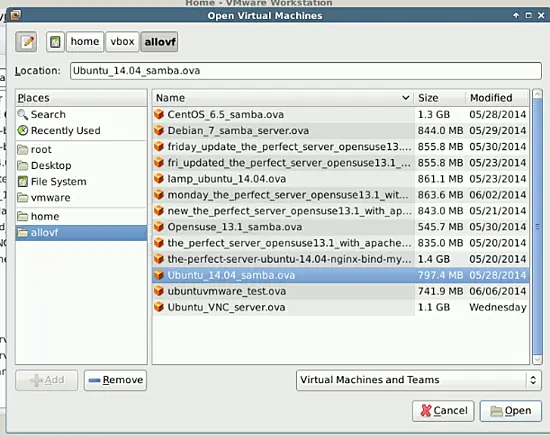Open the Virtual Machines and Teams filter

418,380
